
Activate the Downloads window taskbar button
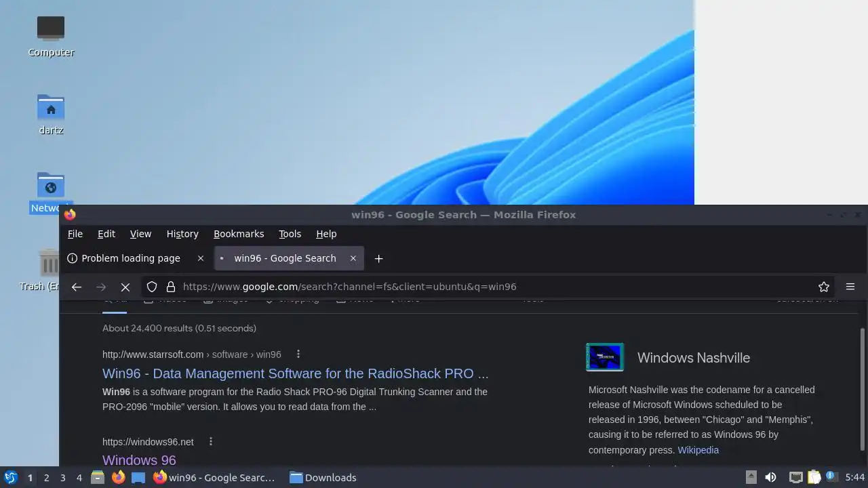(x=323, y=477)
